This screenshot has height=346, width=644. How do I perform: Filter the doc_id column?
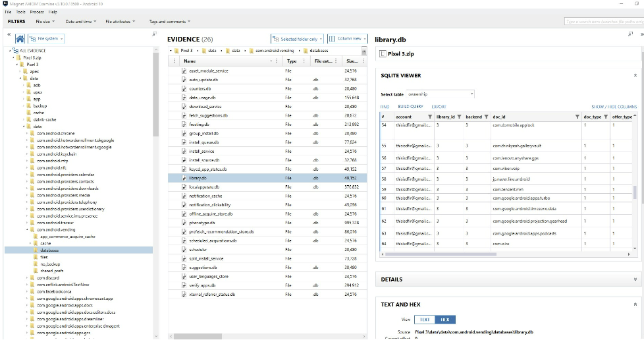(577, 117)
